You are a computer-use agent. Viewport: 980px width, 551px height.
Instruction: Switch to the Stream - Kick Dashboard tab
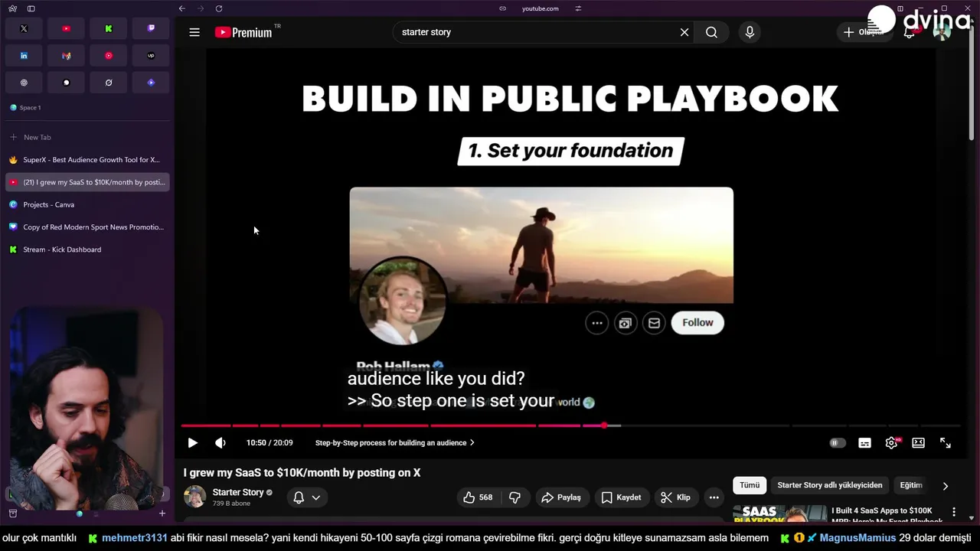click(87, 249)
